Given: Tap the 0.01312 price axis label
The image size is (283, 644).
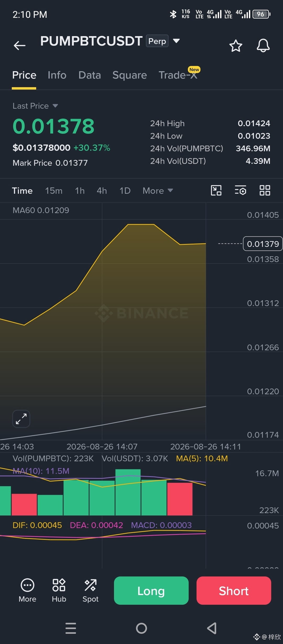Looking at the screenshot, I should pyautogui.click(x=263, y=303).
